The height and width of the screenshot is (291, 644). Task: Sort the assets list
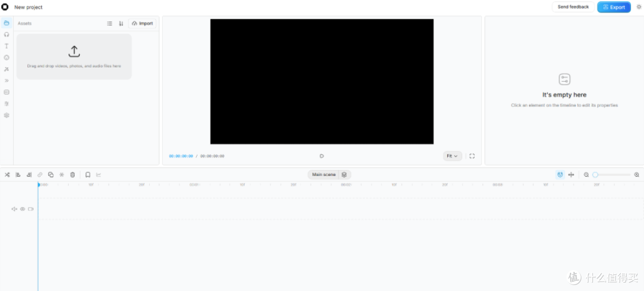[x=121, y=23]
